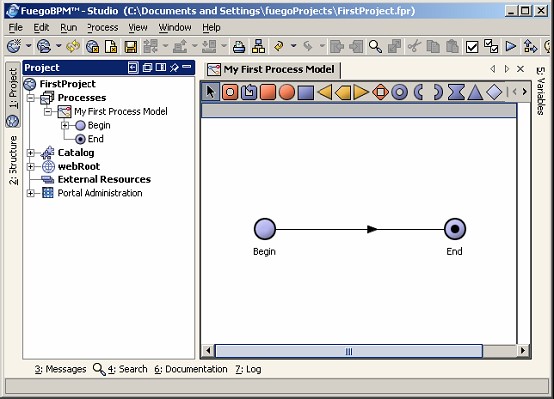Open the 6: Documentation panel
Image resolution: width=554 pixels, height=399 pixels.
pyautogui.click(x=191, y=369)
